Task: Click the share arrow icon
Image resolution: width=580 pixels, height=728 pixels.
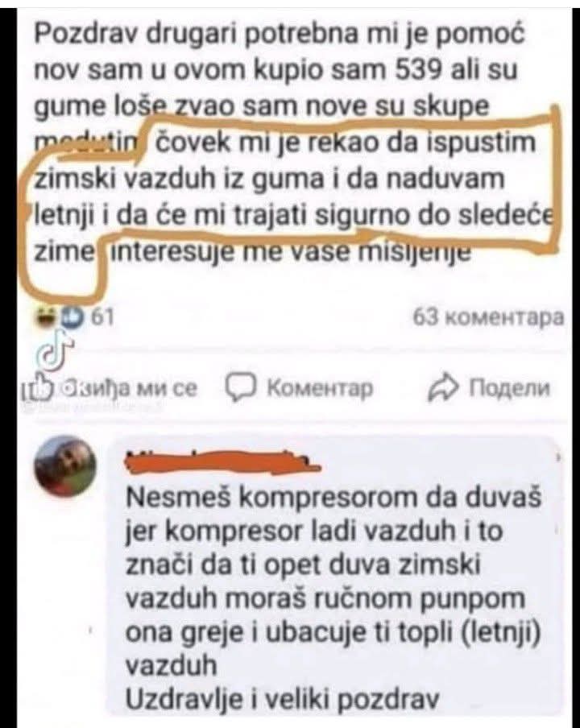Action: coord(444,387)
